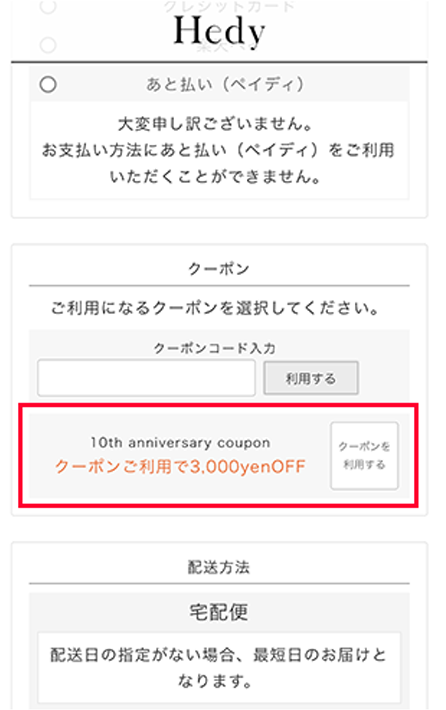Select the 宅配便 delivery option
The width and height of the screenshot is (446, 710).
coord(219,612)
